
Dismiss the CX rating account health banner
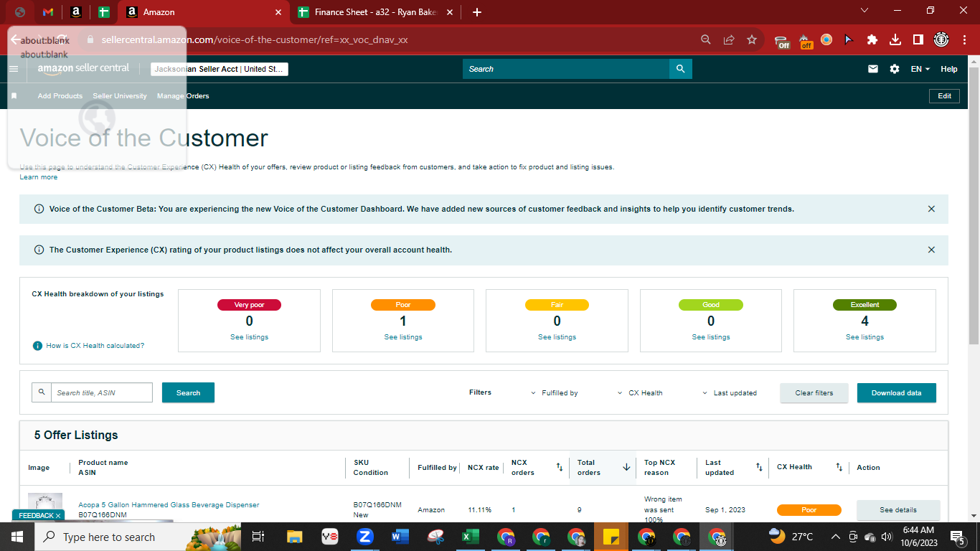(931, 250)
